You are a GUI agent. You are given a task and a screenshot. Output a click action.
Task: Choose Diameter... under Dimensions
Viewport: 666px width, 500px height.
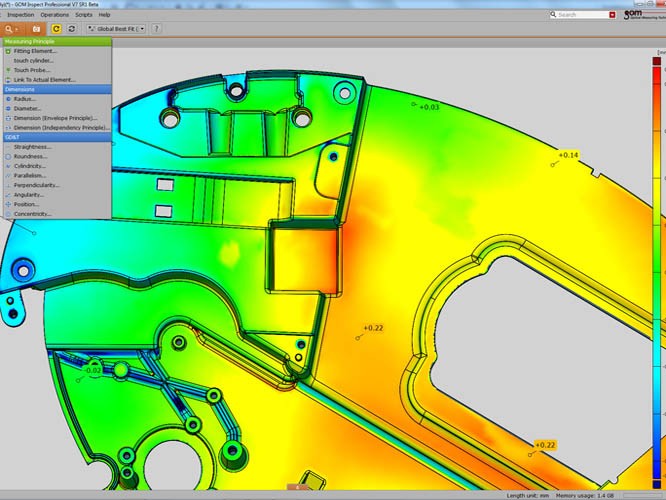click(57, 109)
